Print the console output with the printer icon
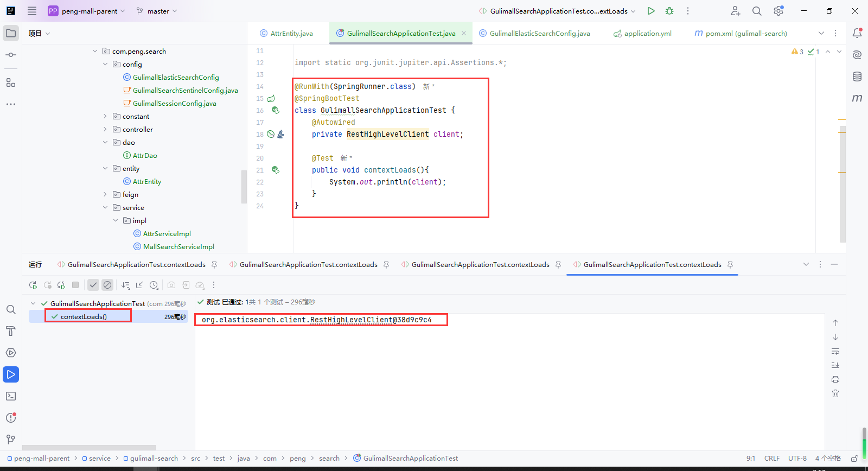 pos(835,379)
